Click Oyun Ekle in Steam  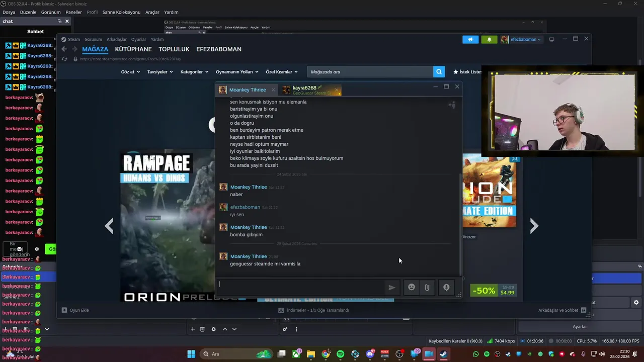(x=75, y=310)
